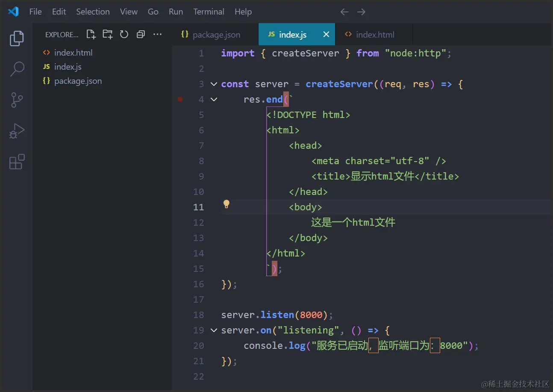Collapse the code fold at line 3

[214, 84]
